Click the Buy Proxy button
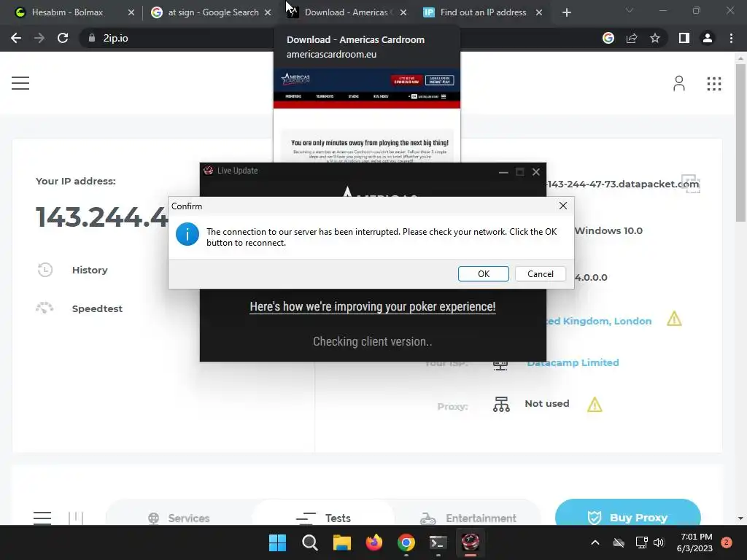Screen dimensions: 747x560 coord(628,514)
